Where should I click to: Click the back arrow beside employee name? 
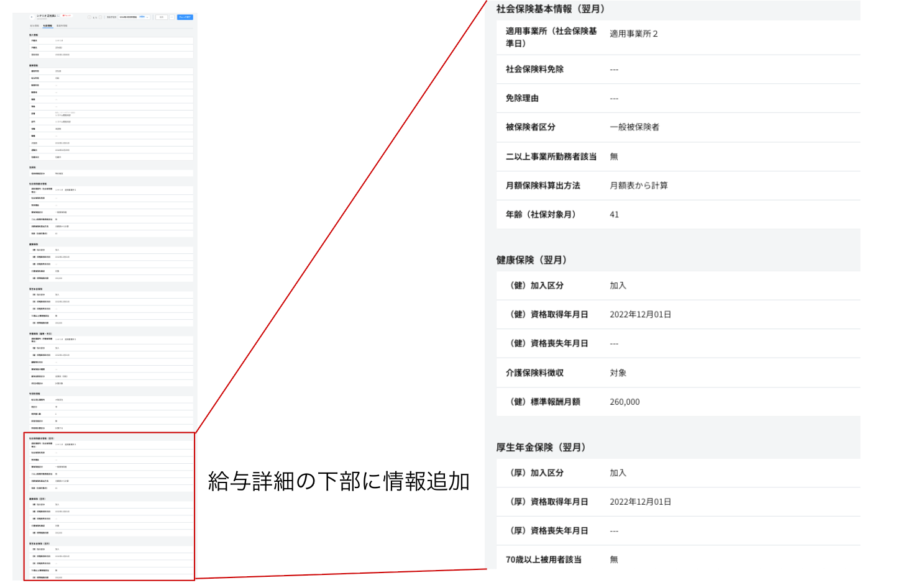[32, 17]
